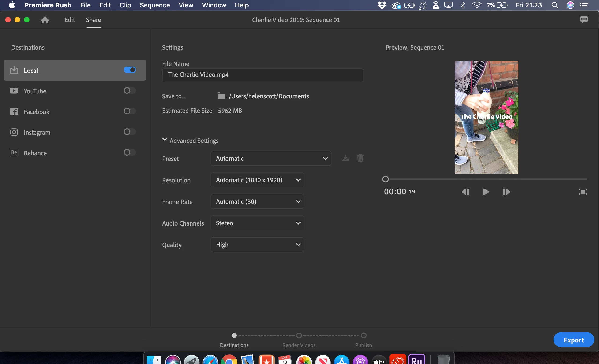Step forward one frame in preview
Screen dimensions: 599x364
click(506, 192)
